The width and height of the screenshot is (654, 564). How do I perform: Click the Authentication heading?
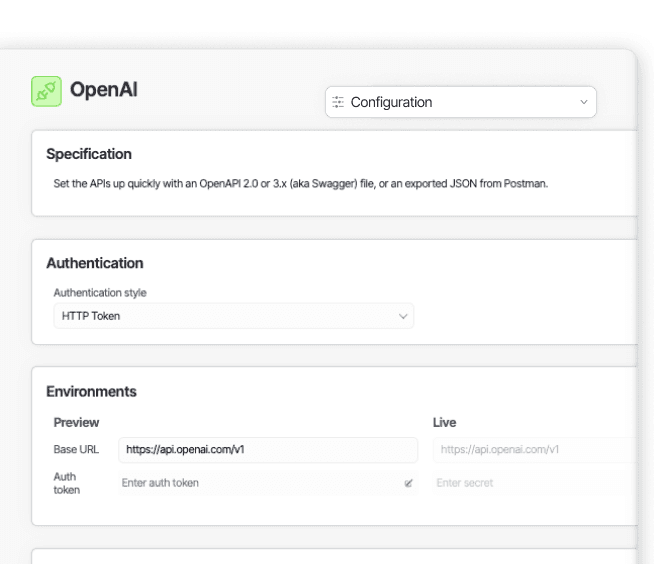coord(95,263)
